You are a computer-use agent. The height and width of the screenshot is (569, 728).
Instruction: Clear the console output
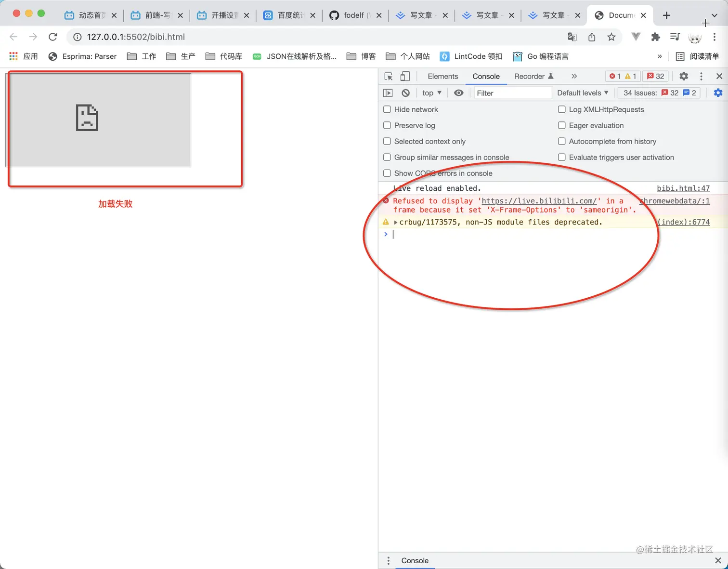(406, 93)
